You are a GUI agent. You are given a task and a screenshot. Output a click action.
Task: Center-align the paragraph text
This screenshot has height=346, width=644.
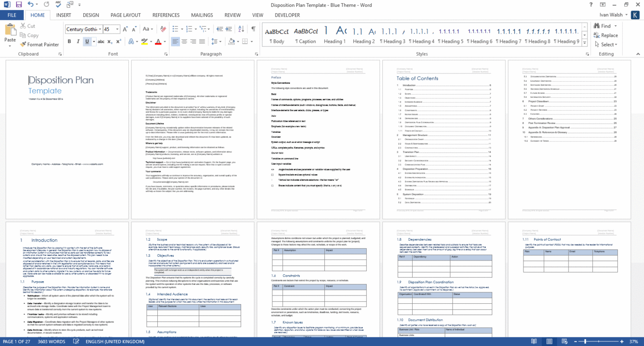pyautogui.click(x=184, y=42)
